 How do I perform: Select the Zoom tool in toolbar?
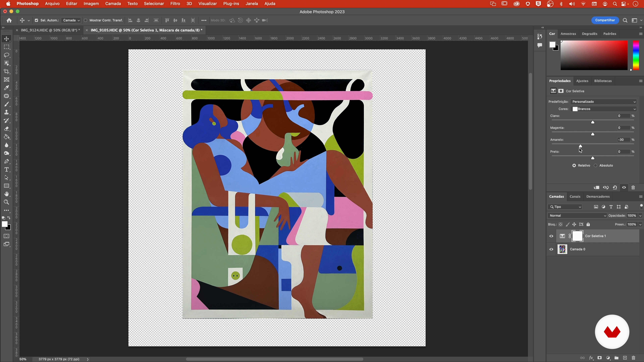pyautogui.click(x=7, y=202)
